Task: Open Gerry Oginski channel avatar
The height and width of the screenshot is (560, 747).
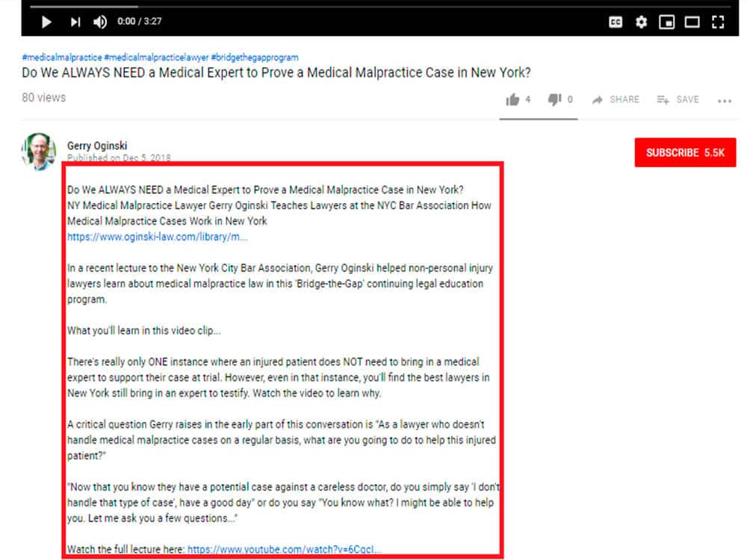Action: click(39, 151)
